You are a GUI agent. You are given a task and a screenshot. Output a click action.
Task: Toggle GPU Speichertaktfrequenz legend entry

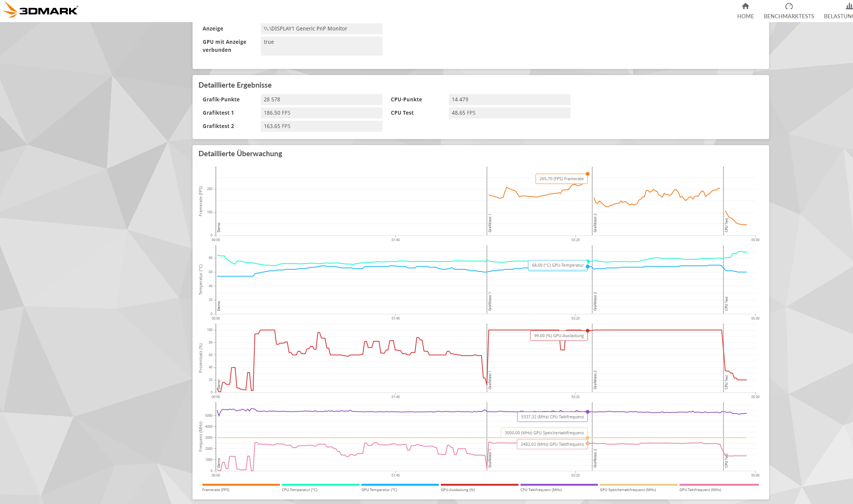coord(628,490)
